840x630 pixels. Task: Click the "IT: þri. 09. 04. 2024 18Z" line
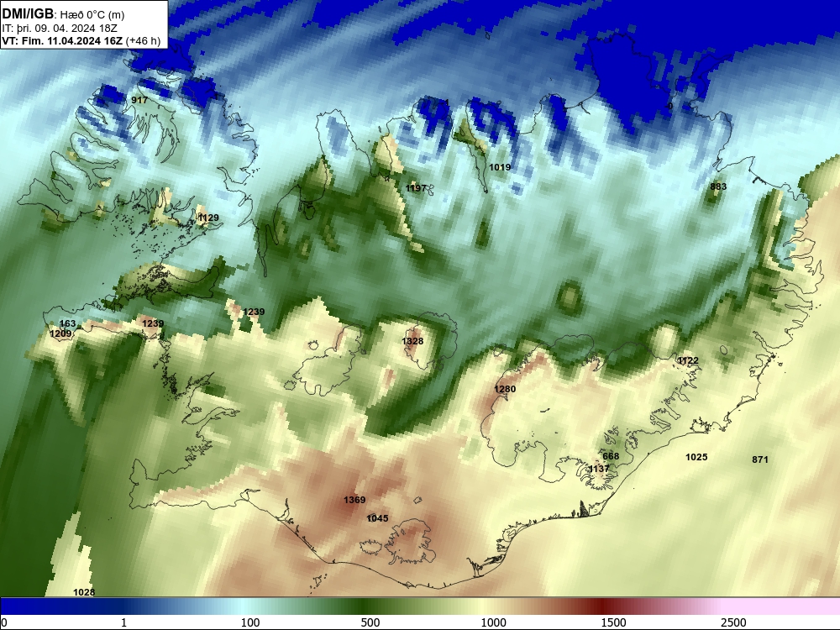[60, 28]
